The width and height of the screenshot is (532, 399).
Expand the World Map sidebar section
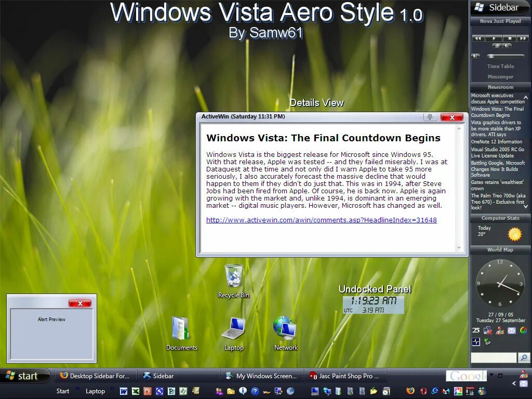[500, 250]
